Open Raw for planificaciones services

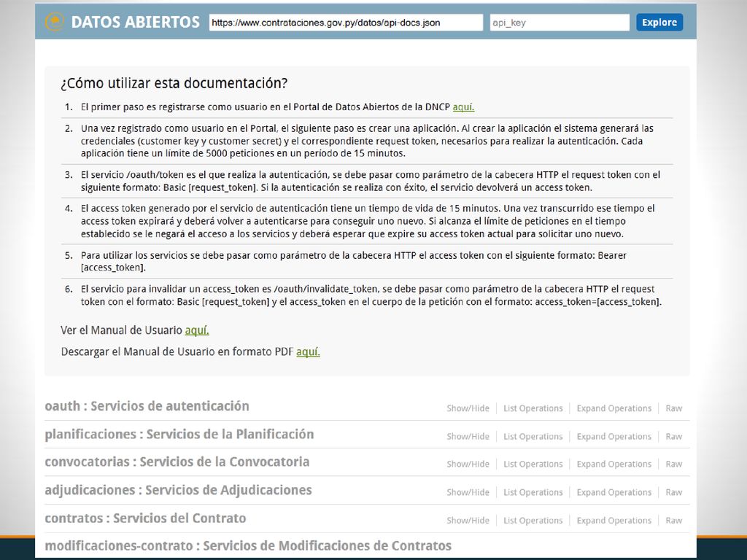click(x=673, y=436)
